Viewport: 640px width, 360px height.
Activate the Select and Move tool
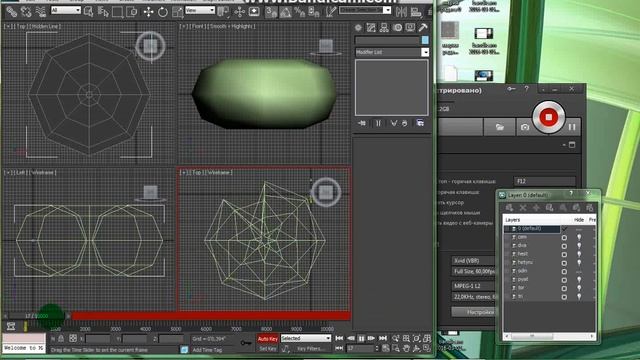pos(148,12)
